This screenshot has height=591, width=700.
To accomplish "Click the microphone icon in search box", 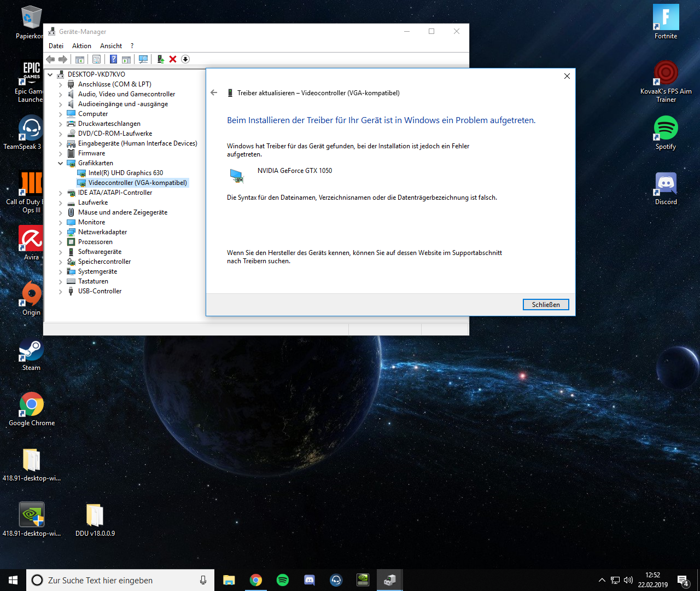I will [x=203, y=580].
